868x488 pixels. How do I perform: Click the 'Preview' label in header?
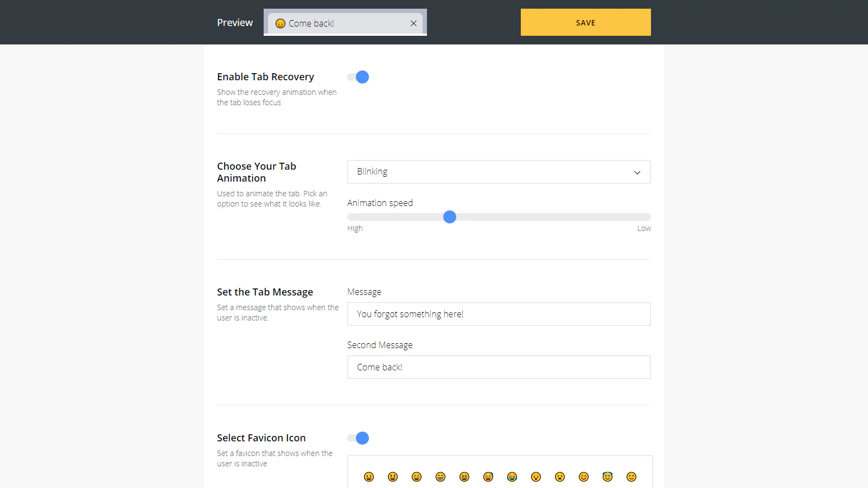tap(235, 22)
